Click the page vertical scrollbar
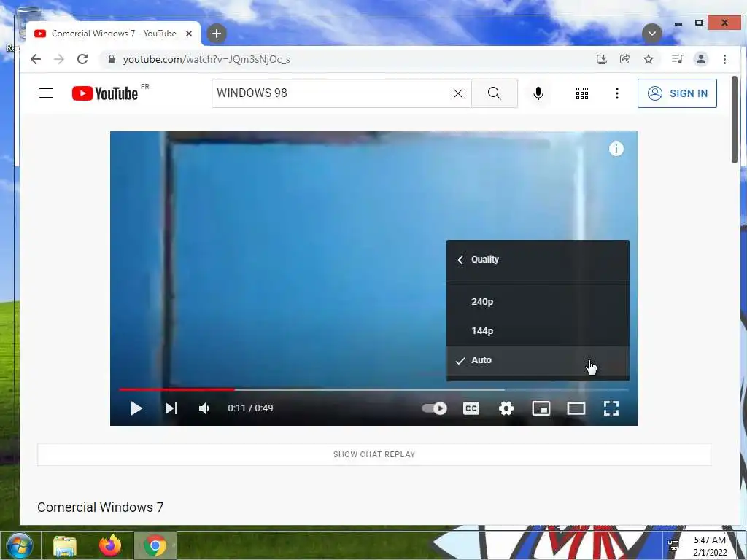 735,119
